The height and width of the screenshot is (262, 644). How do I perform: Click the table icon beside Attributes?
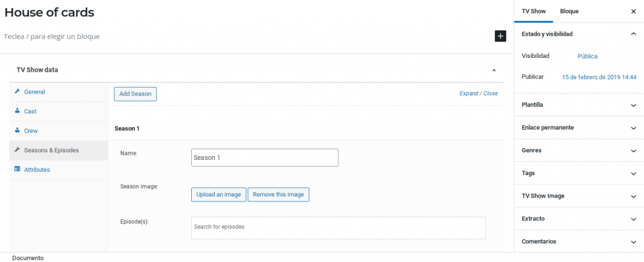pos(17,169)
